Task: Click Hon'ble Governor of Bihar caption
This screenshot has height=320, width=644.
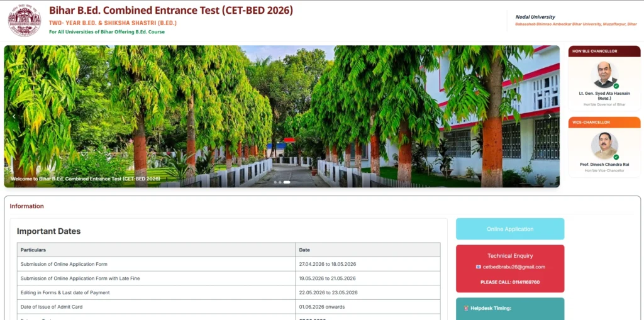Action: click(604, 105)
